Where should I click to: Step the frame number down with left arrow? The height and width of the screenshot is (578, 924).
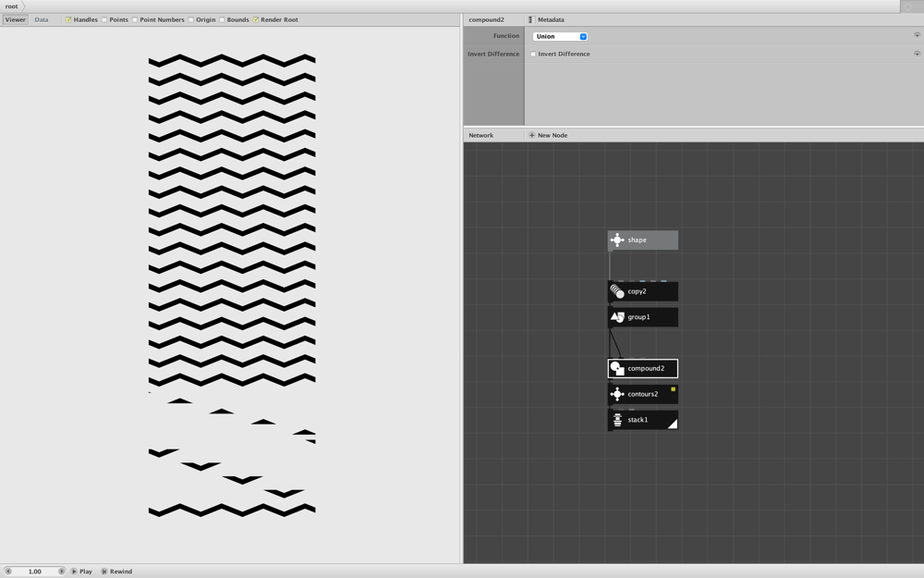(8, 572)
